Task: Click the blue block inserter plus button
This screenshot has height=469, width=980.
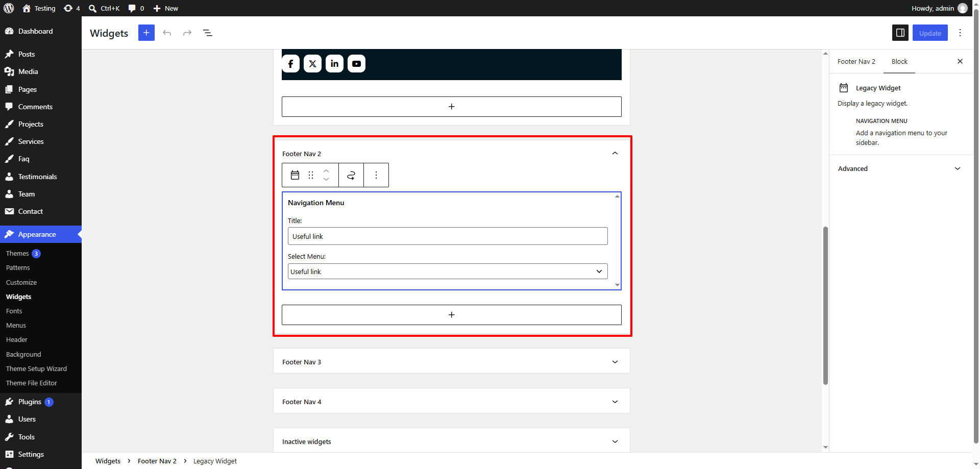Action: (146, 33)
